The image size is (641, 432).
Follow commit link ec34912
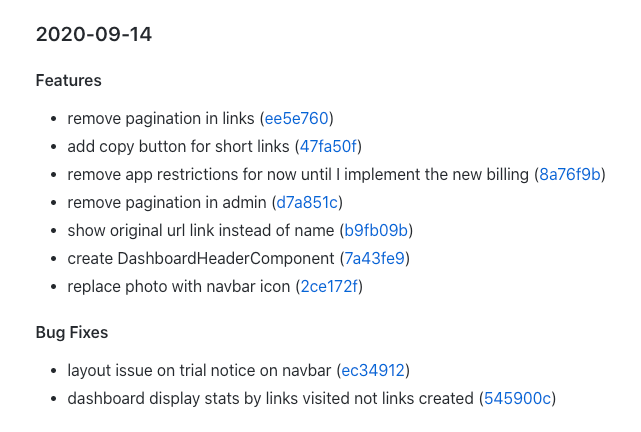(373, 370)
